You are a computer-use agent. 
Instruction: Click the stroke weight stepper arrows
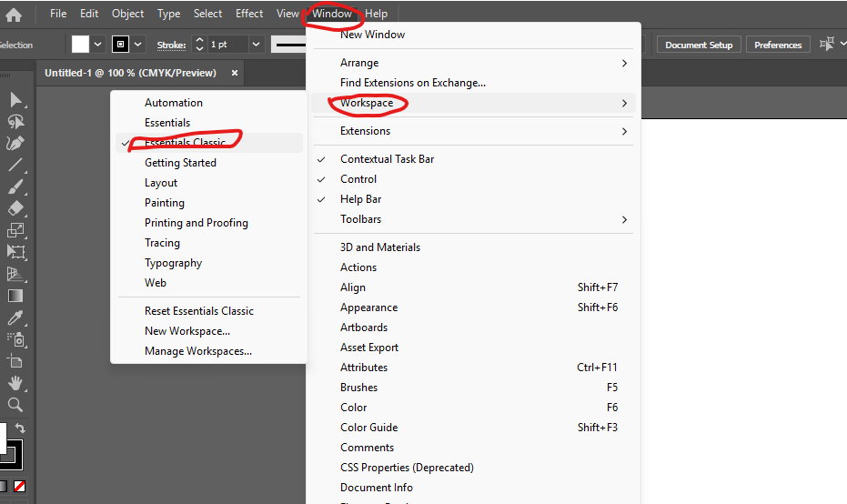pos(199,45)
